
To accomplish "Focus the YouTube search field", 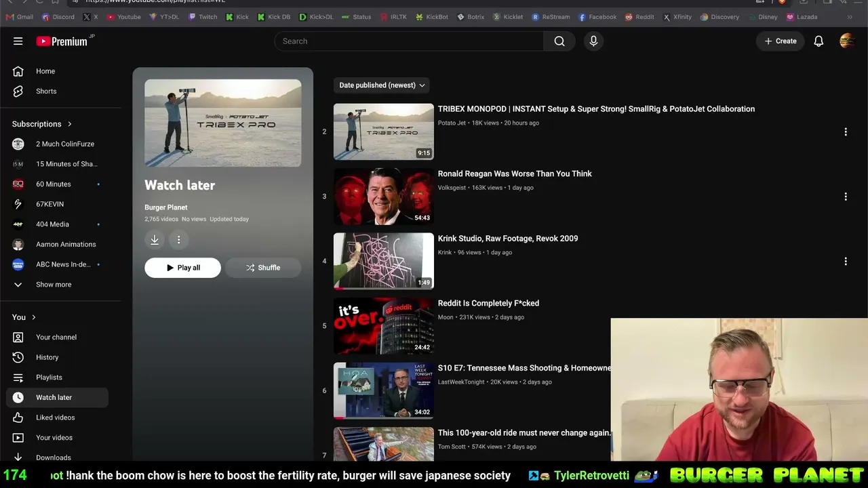I will (409, 41).
